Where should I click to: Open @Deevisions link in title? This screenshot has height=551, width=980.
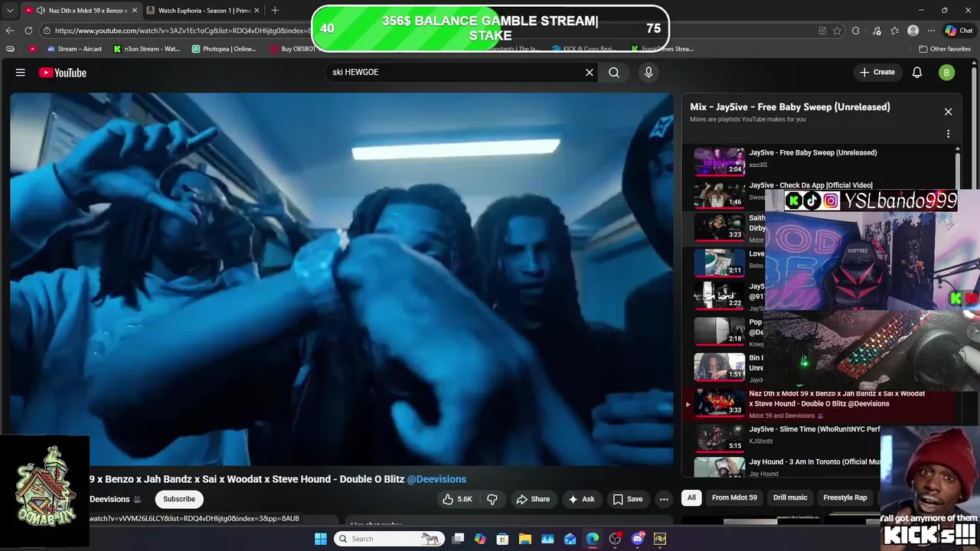coord(436,479)
